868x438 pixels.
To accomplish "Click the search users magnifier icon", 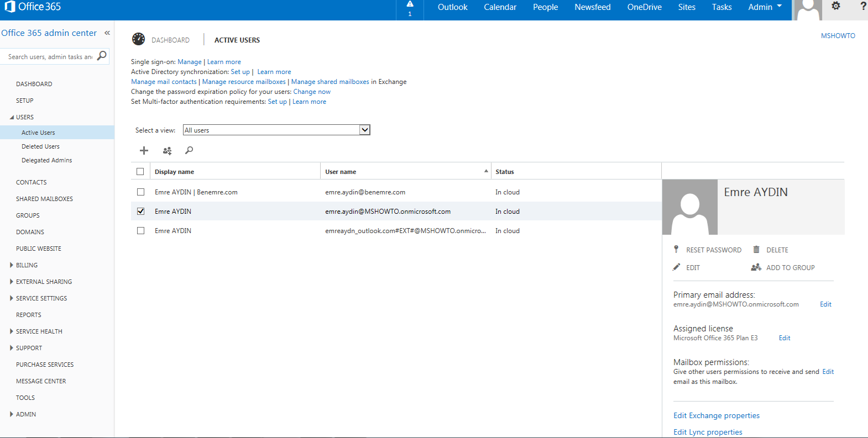I will [x=189, y=150].
